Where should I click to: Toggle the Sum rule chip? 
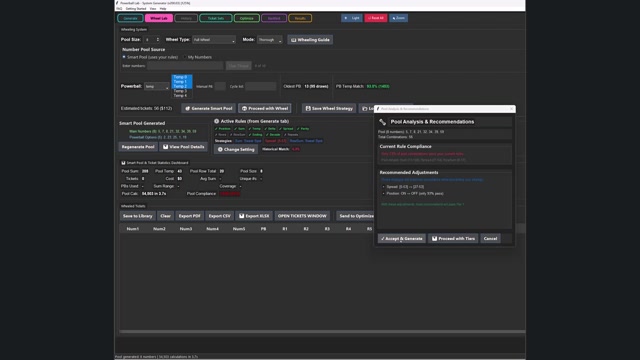(240, 129)
